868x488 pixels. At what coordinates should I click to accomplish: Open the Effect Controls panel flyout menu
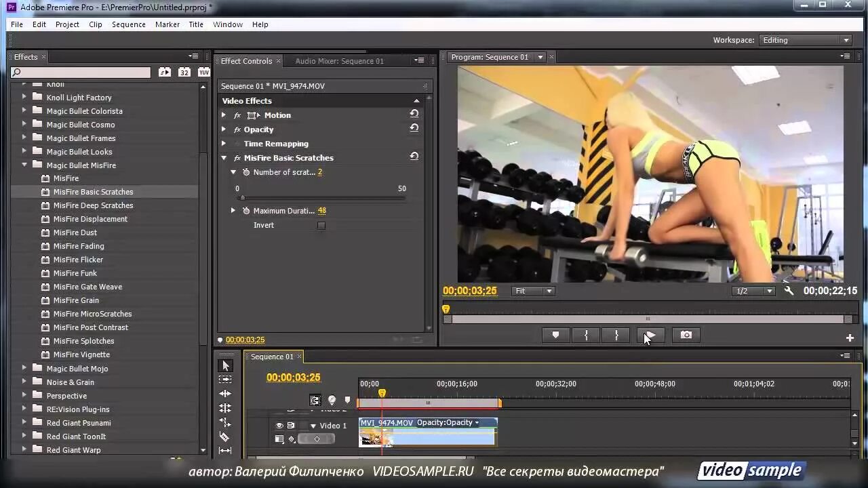click(x=419, y=60)
